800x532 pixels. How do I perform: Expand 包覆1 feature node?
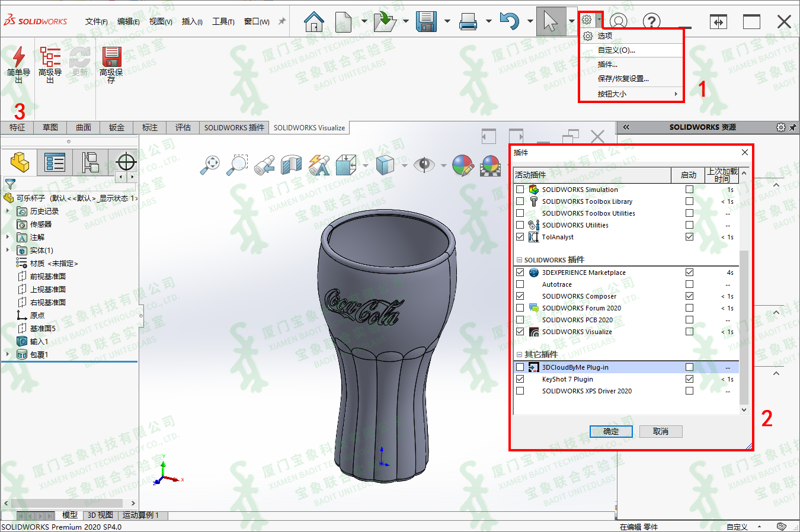[8, 354]
